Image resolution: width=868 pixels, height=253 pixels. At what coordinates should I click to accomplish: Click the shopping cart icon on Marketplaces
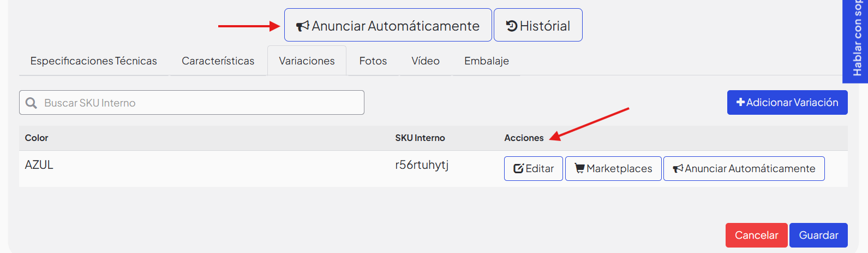coord(580,168)
